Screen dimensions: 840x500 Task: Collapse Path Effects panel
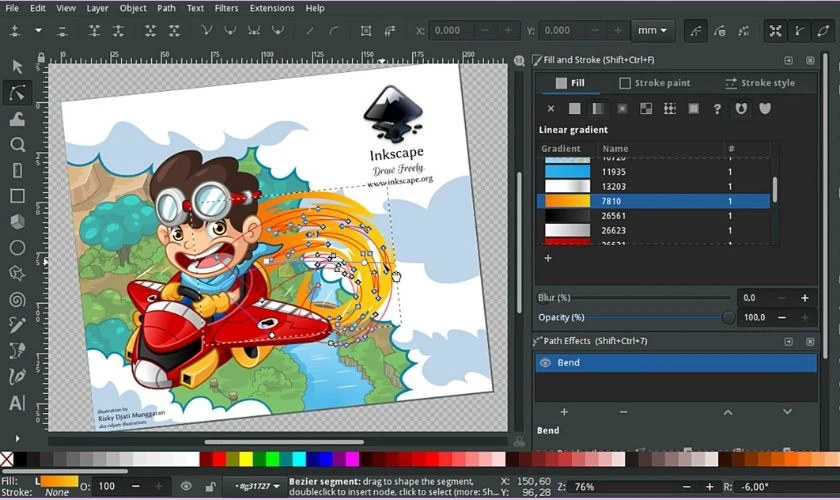click(x=788, y=341)
